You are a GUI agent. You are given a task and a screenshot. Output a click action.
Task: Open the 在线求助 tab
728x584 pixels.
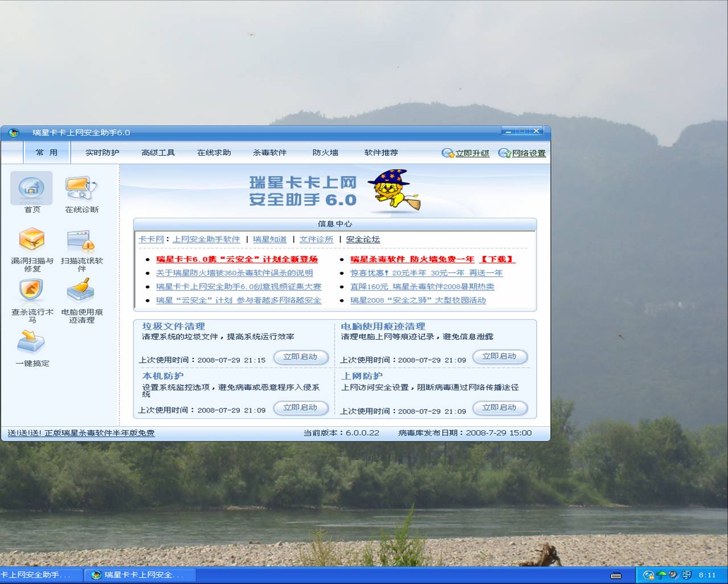[x=214, y=153]
